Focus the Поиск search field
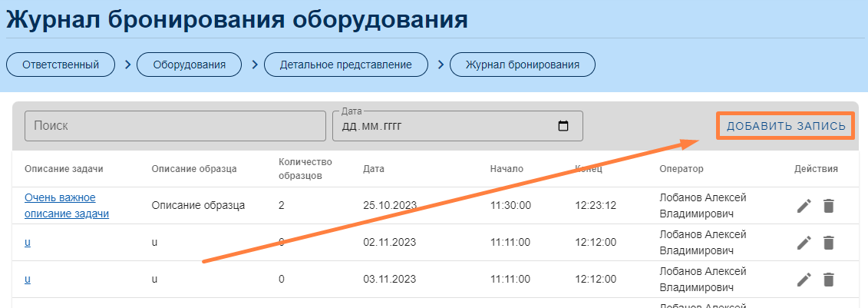Viewport: 868px width, 308px height. pyautogui.click(x=176, y=126)
